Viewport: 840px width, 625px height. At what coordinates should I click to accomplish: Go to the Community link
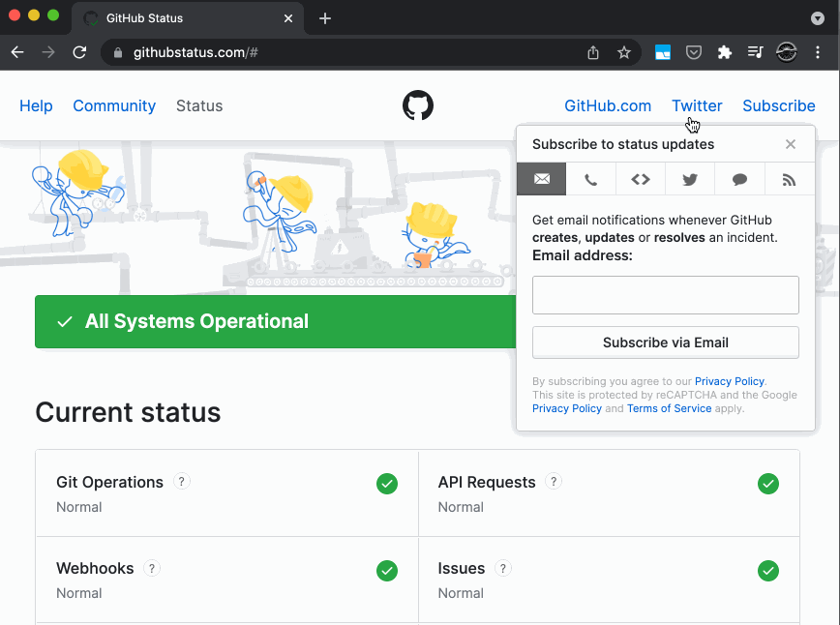coord(114,106)
